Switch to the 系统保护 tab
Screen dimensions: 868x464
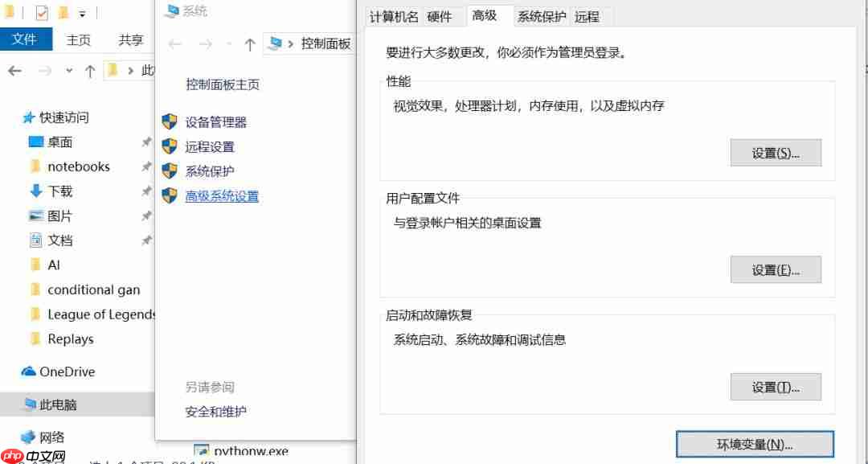point(542,15)
